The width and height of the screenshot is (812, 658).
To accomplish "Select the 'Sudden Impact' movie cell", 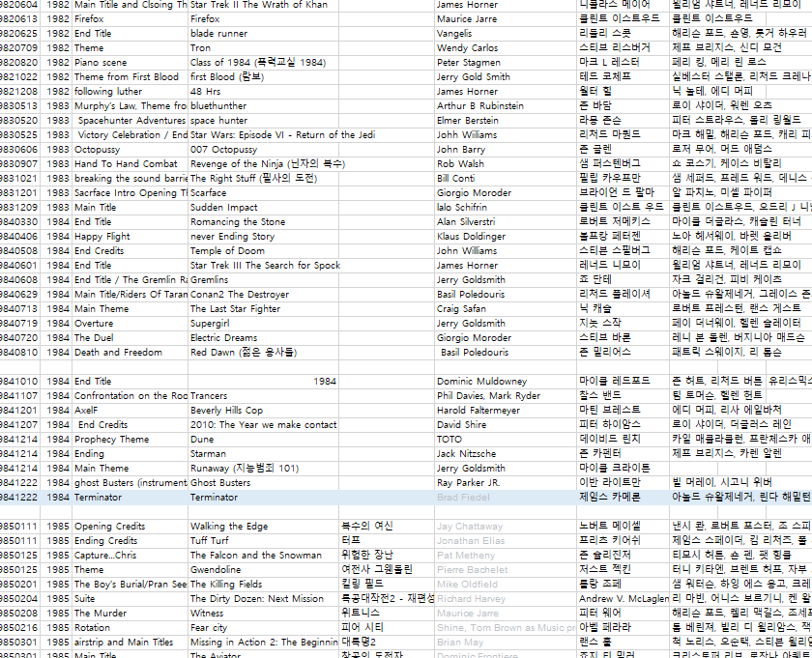I will [x=263, y=208].
